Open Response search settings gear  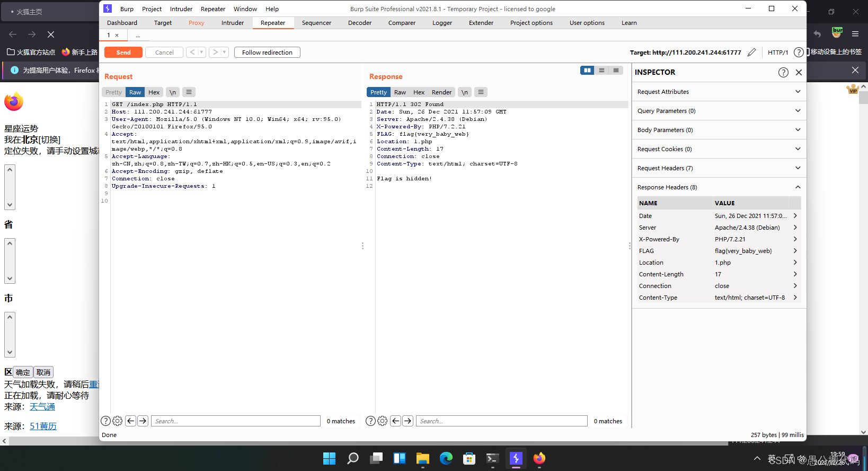(x=383, y=421)
